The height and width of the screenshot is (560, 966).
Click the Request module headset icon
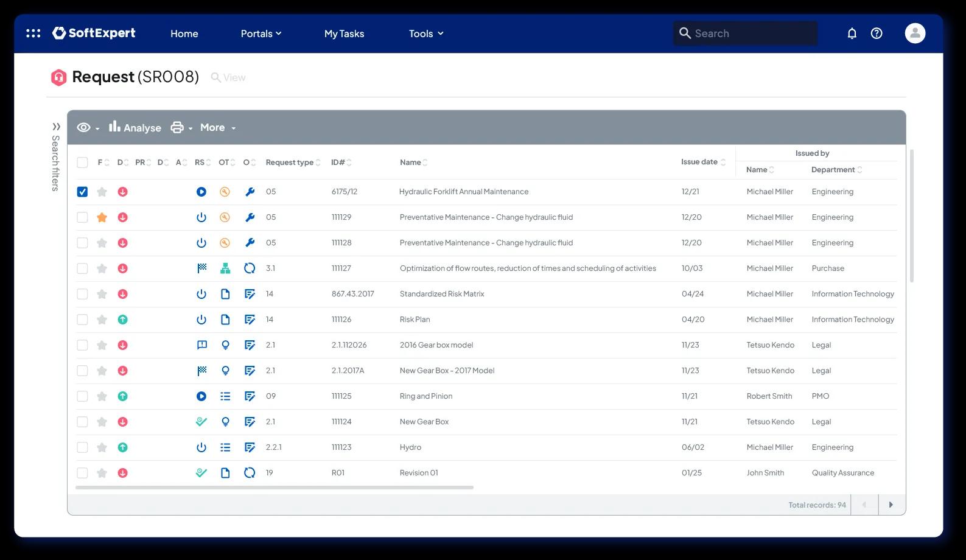tap(58, 77)
